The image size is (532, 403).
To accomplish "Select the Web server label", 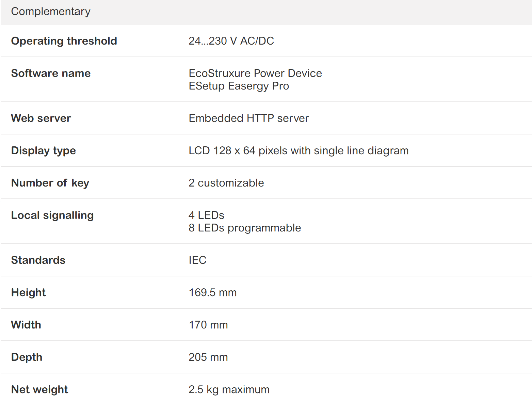I will click(x=41, y=118).
